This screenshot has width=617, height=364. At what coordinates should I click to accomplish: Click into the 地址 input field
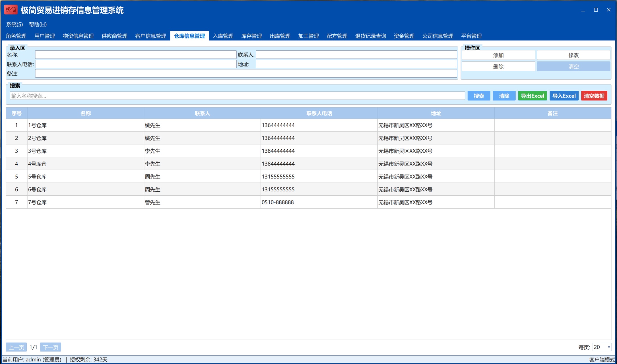tap(356, 64)
